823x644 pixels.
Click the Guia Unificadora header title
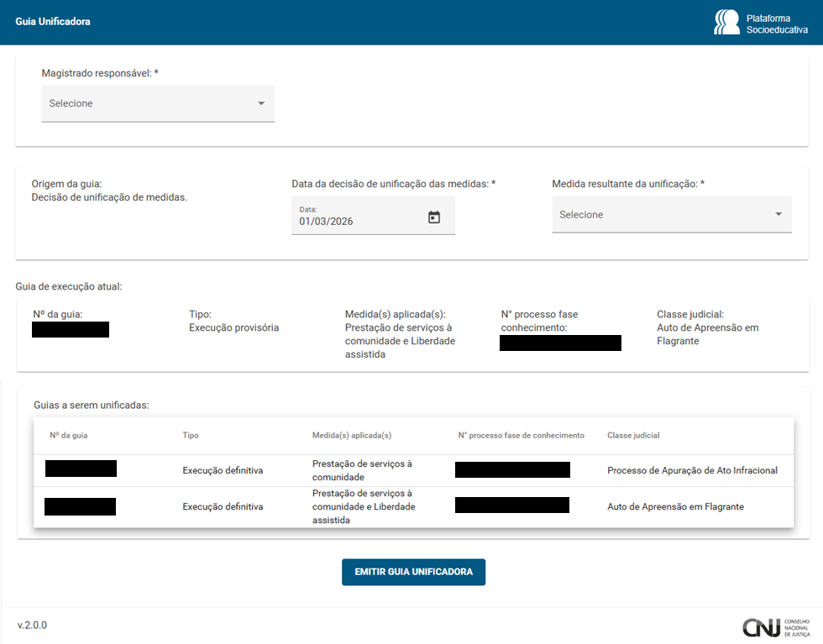tap(53, 22)
